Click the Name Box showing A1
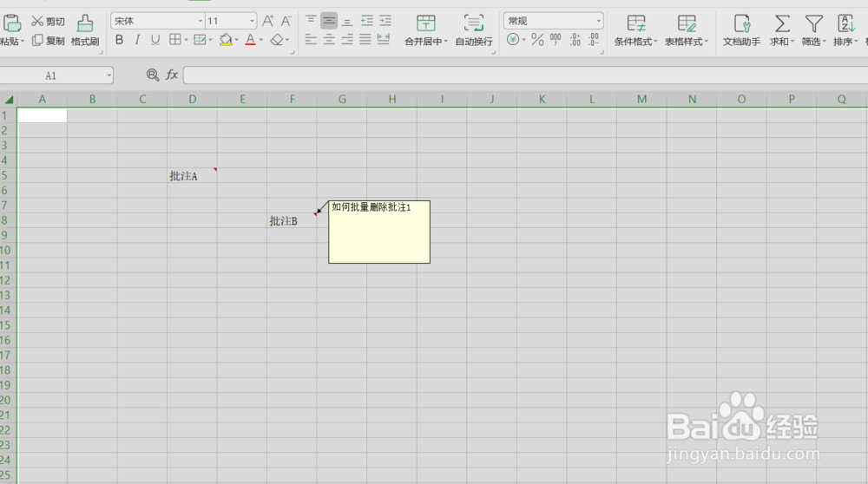The height and width of the screenshot is (484, 868). 51,75
